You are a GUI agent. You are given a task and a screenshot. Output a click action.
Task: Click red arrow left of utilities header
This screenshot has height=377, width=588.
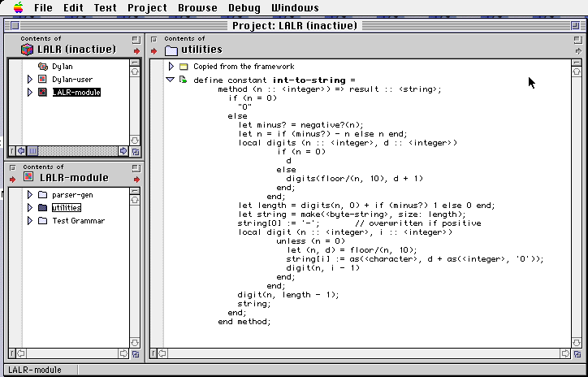click(153, 51)
